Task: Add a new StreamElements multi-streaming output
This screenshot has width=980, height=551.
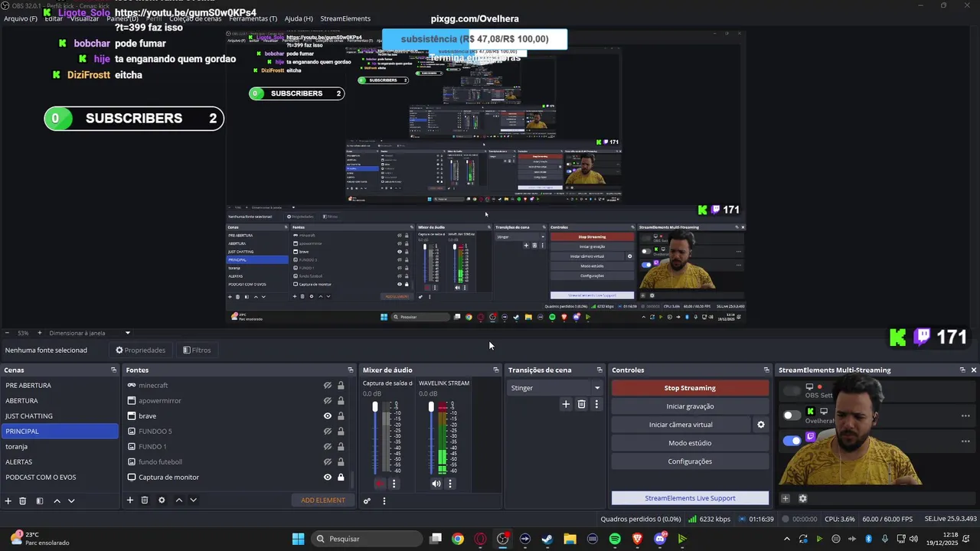Action: pyautogui.click(x=786, y=498)
